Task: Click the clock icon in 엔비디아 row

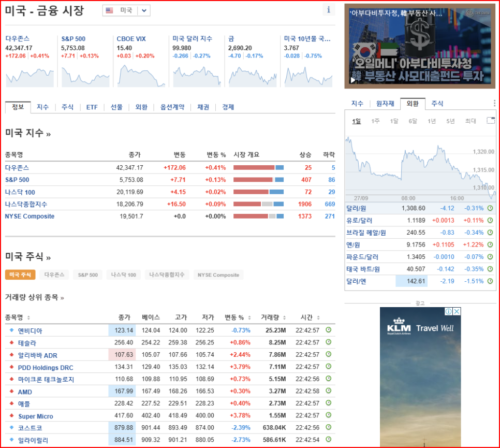Action: coord(329,329)
